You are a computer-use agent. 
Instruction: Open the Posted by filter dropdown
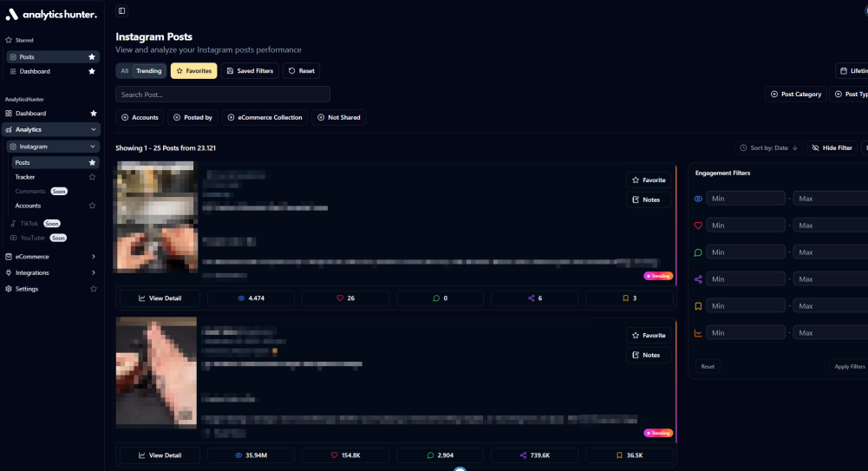pos(193,117)
